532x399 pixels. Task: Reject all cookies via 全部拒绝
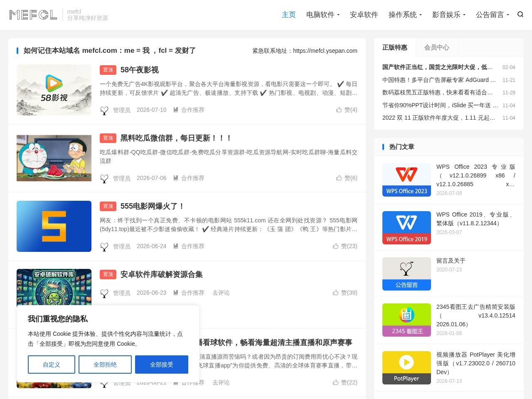pyautogui.click(x=105, y=365)
